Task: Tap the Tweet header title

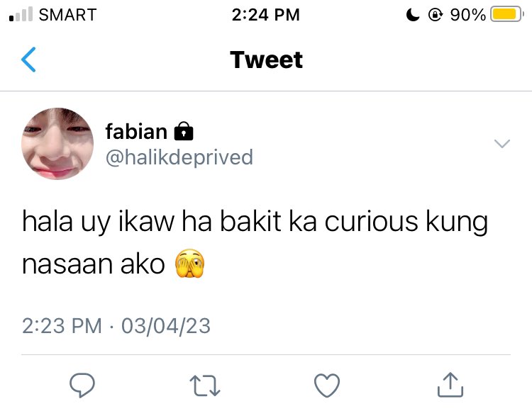Action: pyautogui.click(x=266, y=60)
